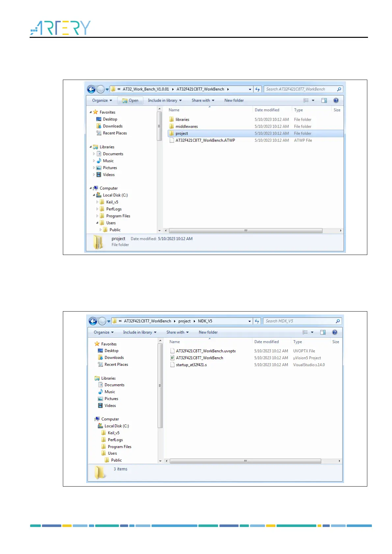Click project breadcrumb in MDK_V5 address bar

(x=184, y=321)
